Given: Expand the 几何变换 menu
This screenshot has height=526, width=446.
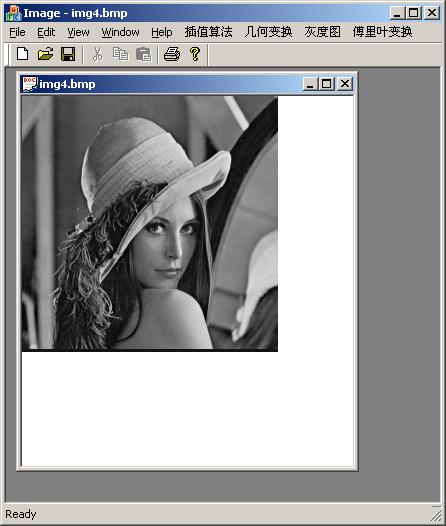Looking at the screenshot, I should click(x=268, y=32).
